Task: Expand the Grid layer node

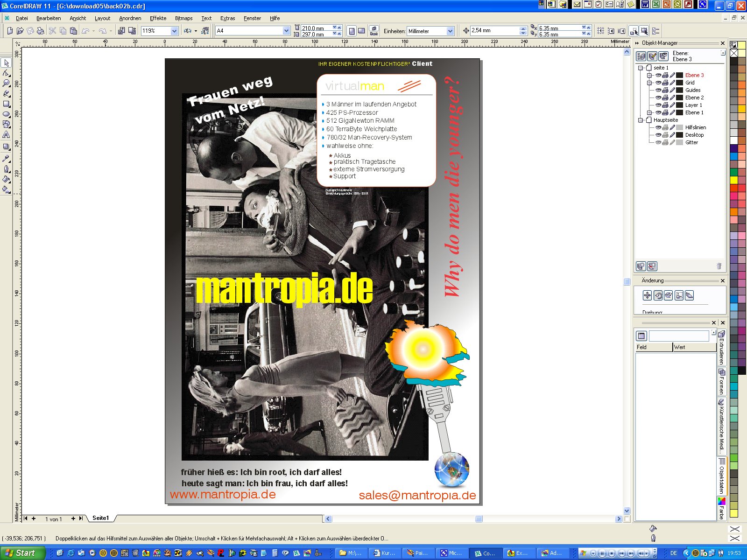Action: click(x=649, y=83)
